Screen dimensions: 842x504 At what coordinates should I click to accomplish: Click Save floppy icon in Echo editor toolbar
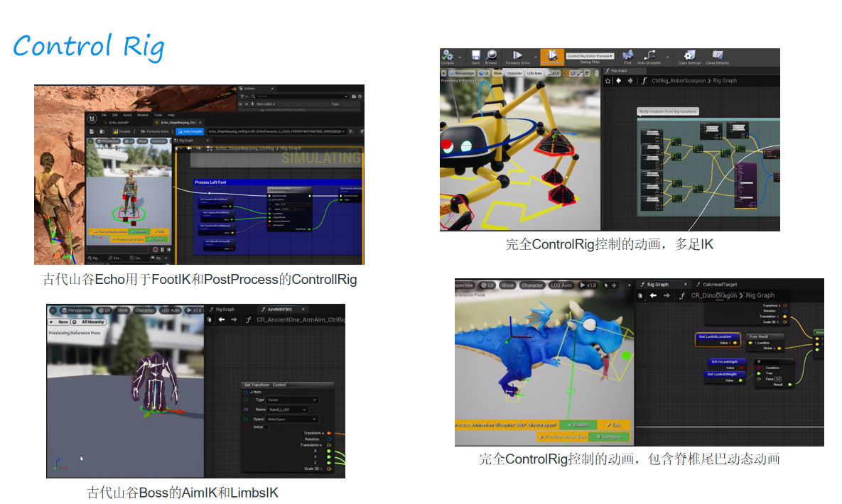pos(92,131)
